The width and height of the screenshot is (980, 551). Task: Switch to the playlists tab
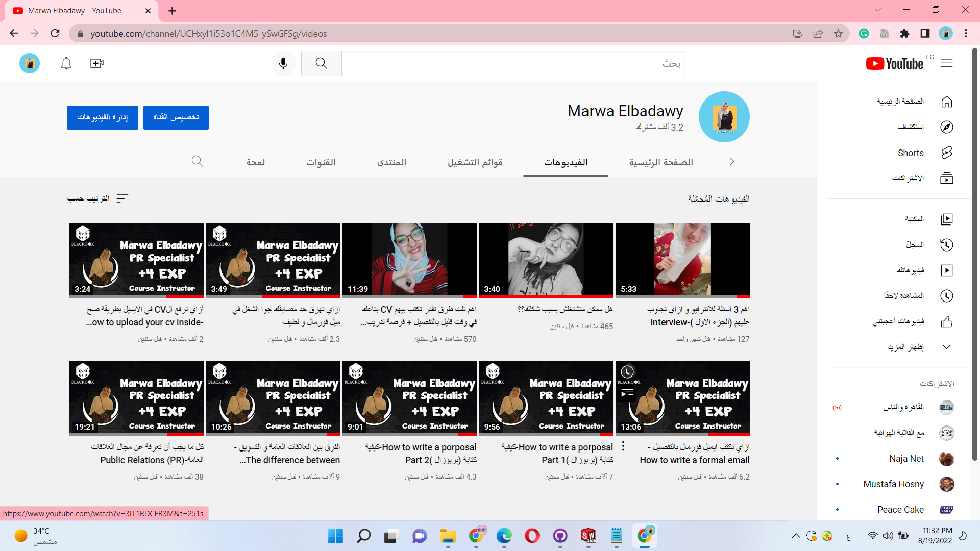coord(475,162)
